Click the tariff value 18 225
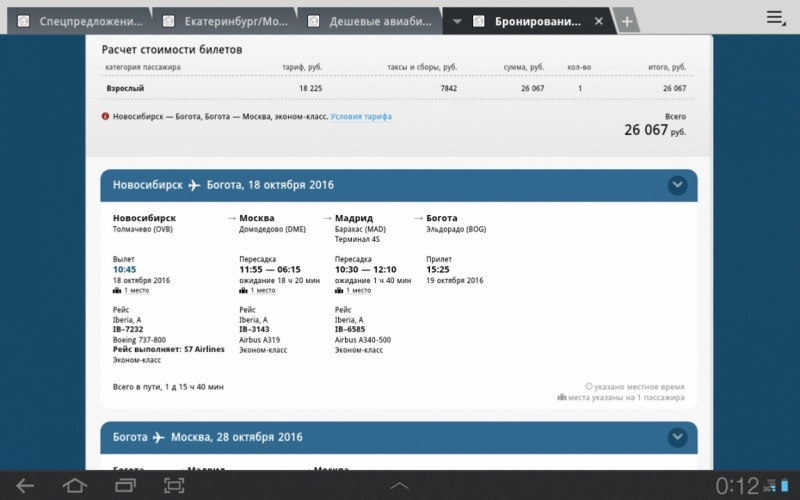 click(x=311, y=88)
